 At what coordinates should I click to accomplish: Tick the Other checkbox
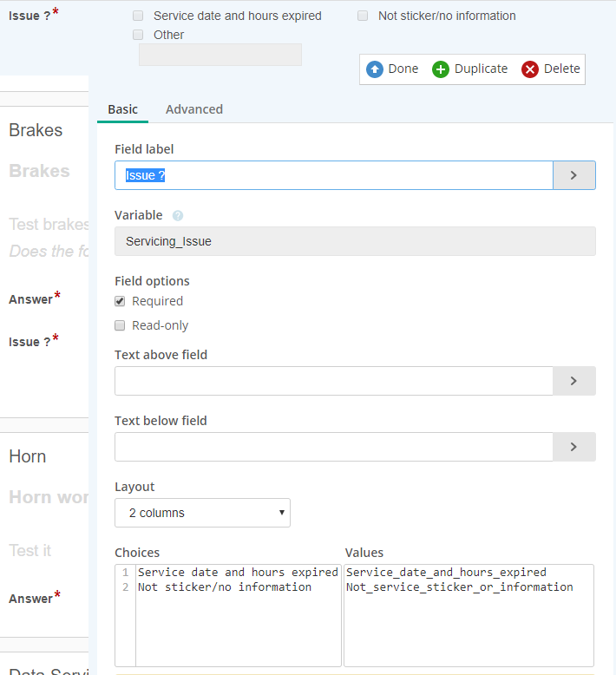[138, 35]
